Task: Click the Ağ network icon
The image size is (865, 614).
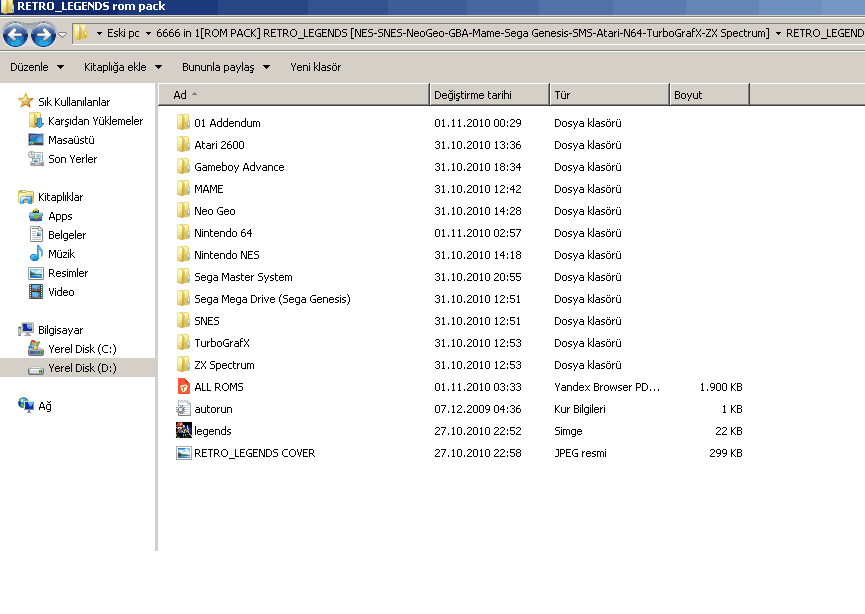Action: [x=25, y=405]
